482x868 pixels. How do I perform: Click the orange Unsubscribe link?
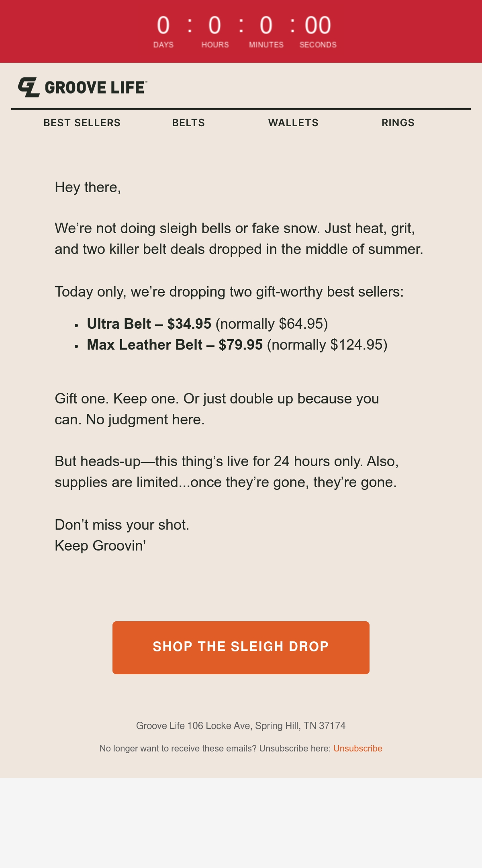[358, 748]
